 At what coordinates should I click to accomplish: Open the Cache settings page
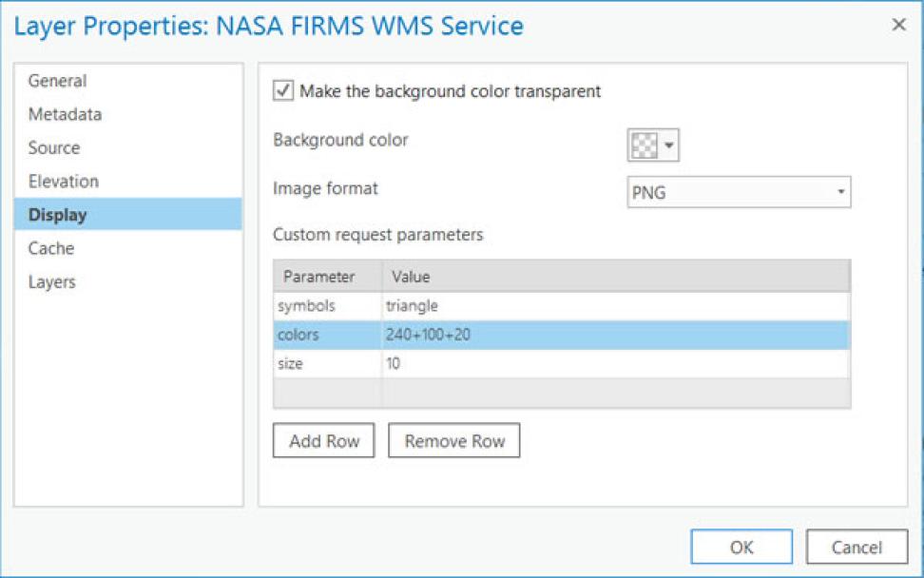click(128, 248)
